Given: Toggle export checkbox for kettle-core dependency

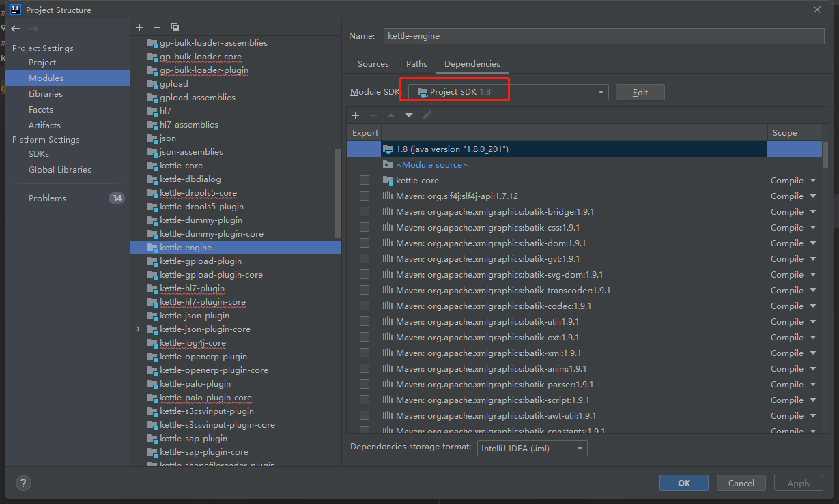Looking at the screenshot, I should point(365,181).
